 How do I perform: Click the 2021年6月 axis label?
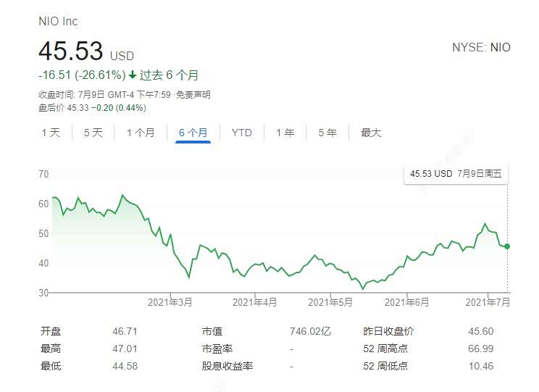click(x=406, y=302)
